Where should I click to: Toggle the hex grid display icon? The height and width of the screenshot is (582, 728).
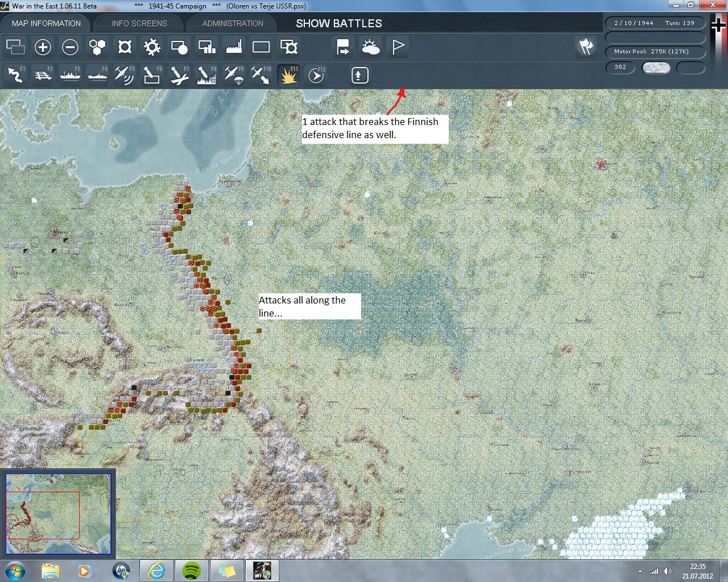pos(97,47)
